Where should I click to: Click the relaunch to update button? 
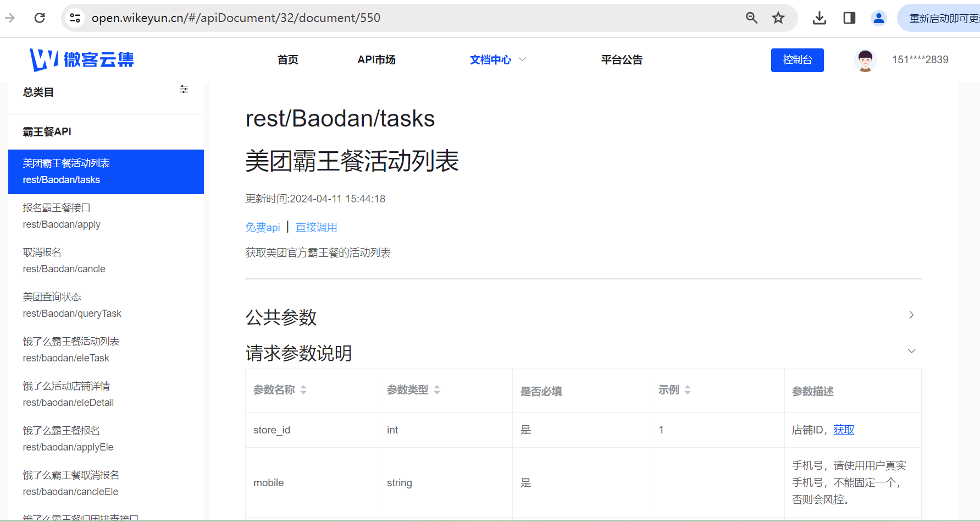(939, 18)
